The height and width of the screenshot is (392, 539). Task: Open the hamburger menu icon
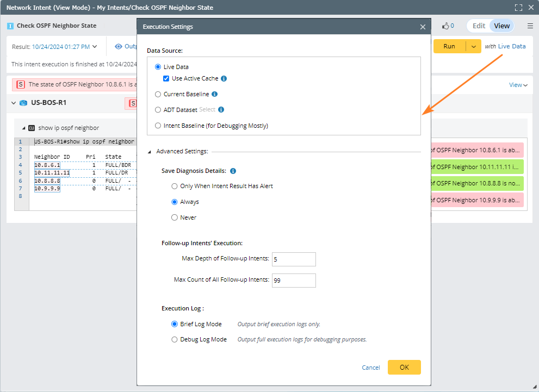[530, 26]
